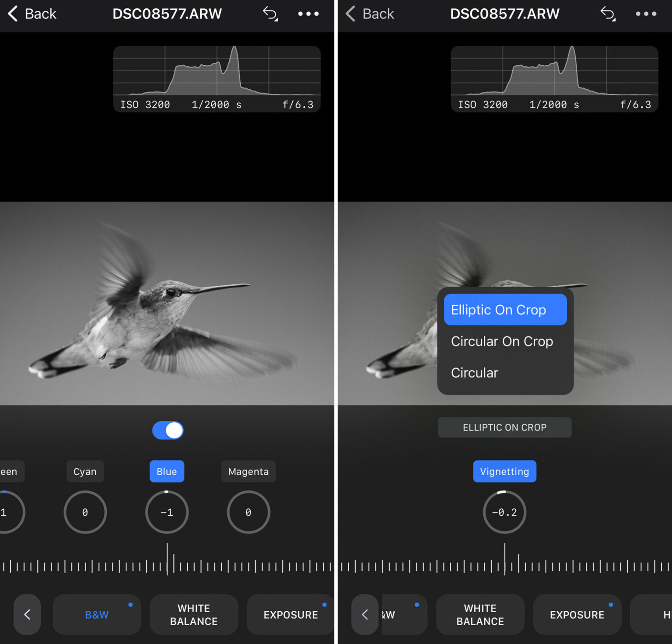This screenshot has width=672, height=644.
Task: Tap DSC08577.ARW title in right screen
Action: point(505,14)
